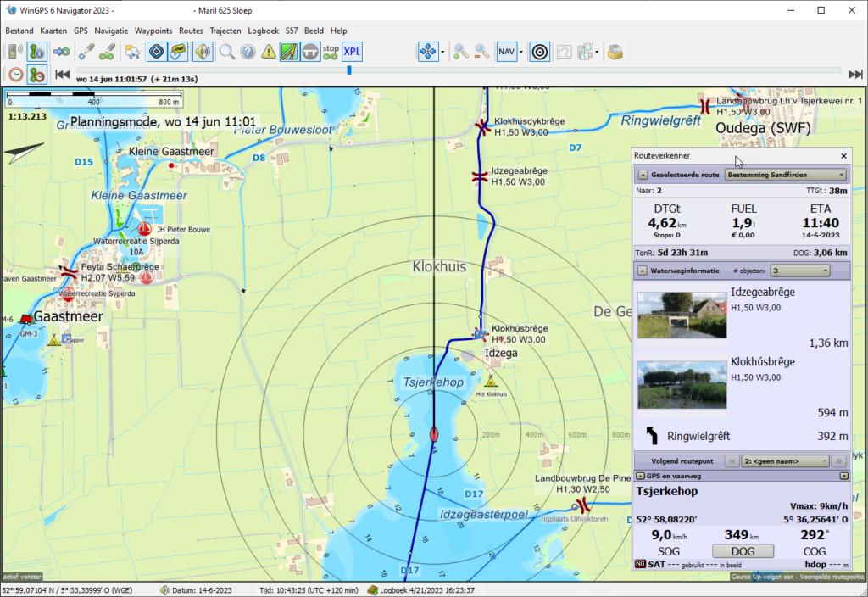Select the pencil waypoint edit tool
The image size is (868, 597).
86,52
